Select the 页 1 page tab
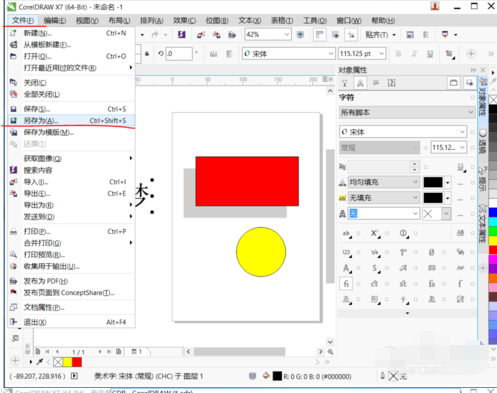Screen dimensions: 497x393 [x=137, y=351]
